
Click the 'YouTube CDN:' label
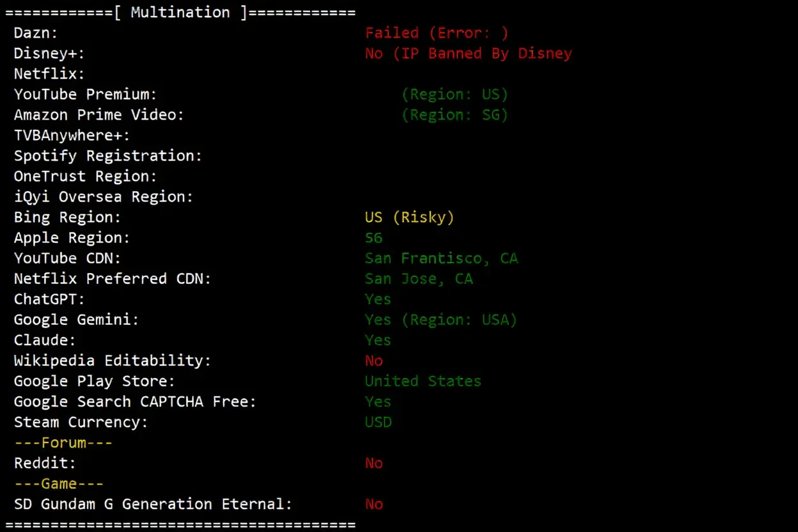(68, 258)
